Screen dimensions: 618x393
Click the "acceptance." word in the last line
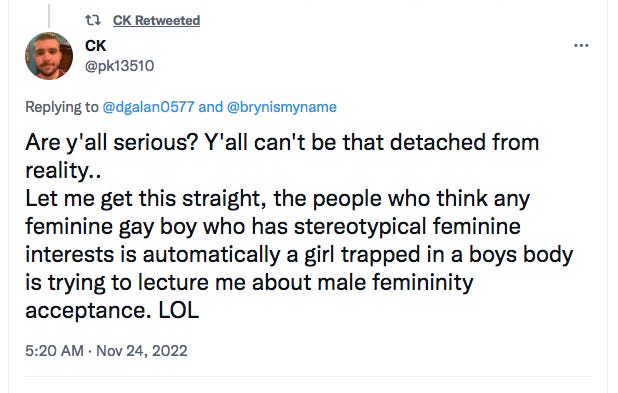[x=88, y=311]
